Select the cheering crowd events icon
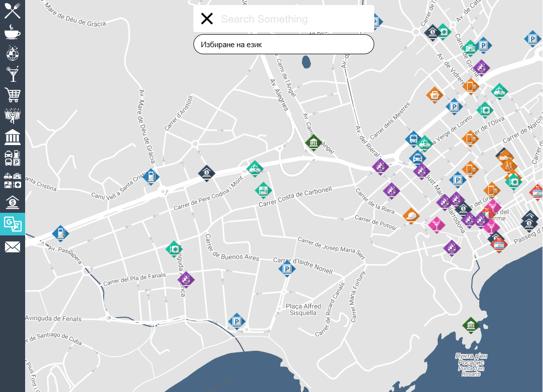This screenshot has height=392, width=543. (x=13, y=116)
